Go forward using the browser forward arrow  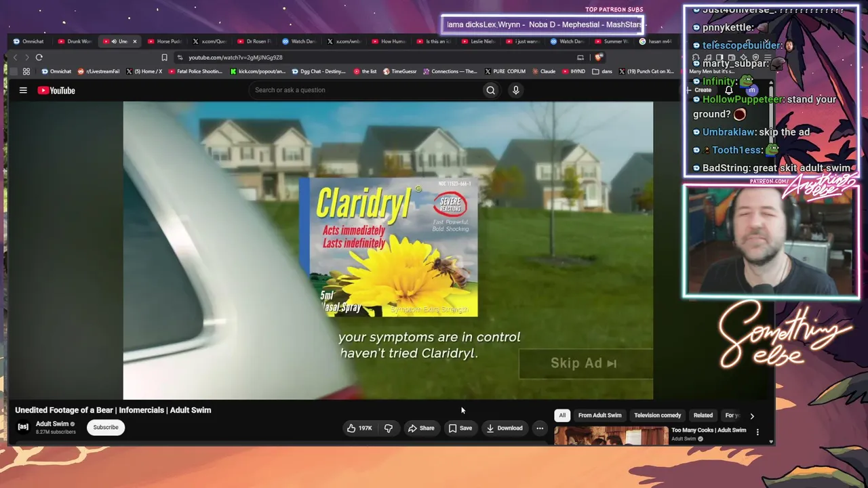point(26,58)
